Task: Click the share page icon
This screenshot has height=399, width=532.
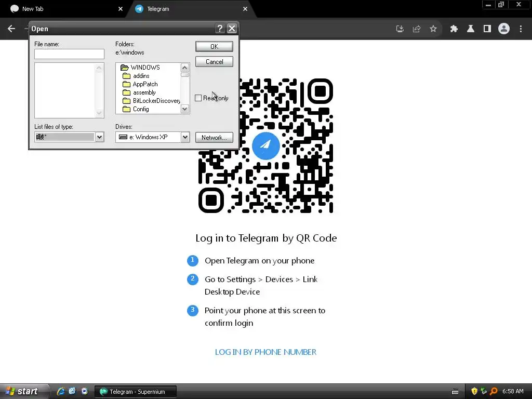Action: tap(417, 29)
